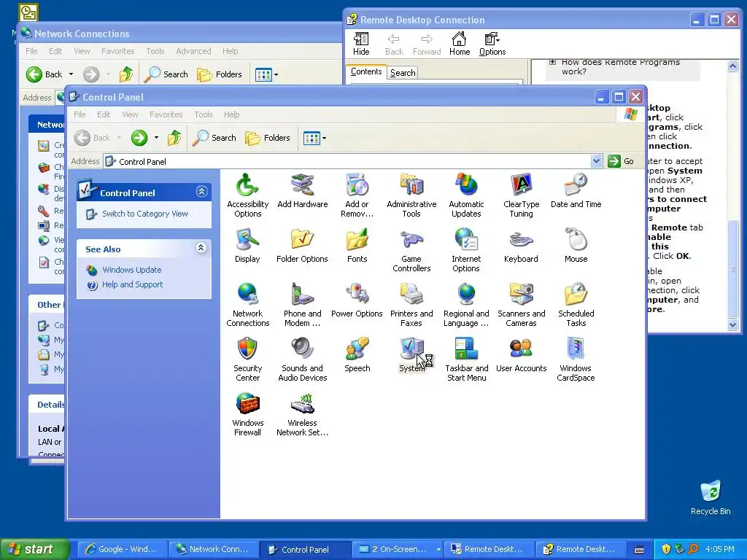Open the Favorites menu in Control Panel
The height and width of the screenshot is (560, 747).
166,114
